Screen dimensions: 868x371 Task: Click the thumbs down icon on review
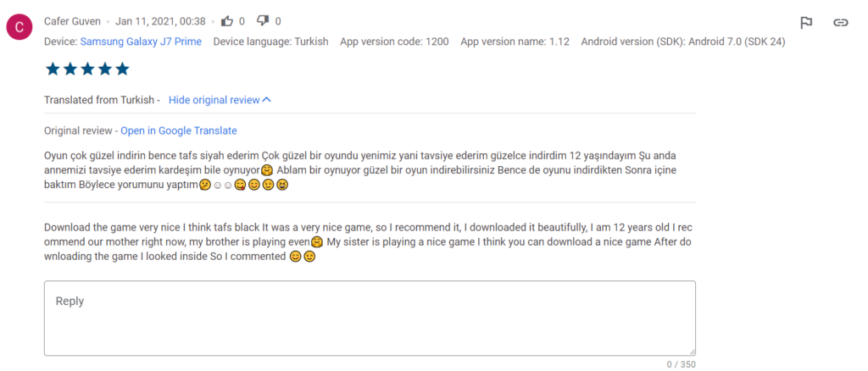pos(263,21)
